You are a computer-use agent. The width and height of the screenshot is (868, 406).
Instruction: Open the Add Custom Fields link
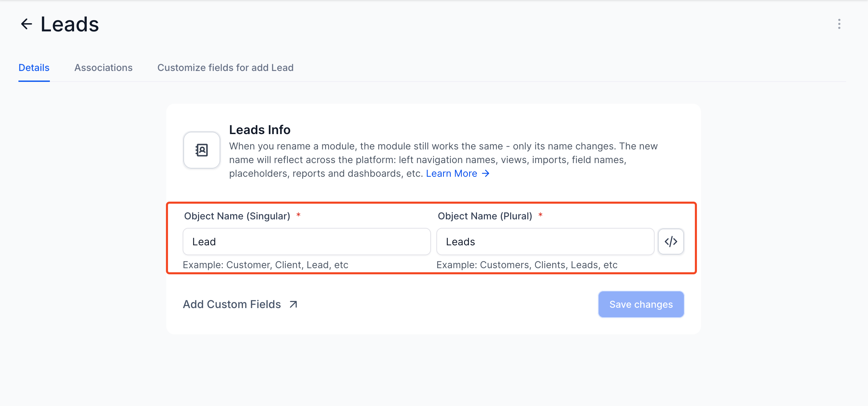(x=232, y=304)
